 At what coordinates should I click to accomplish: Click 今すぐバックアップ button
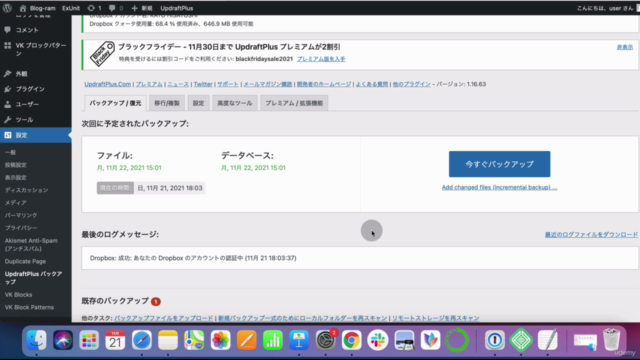[x=499, y=164]
